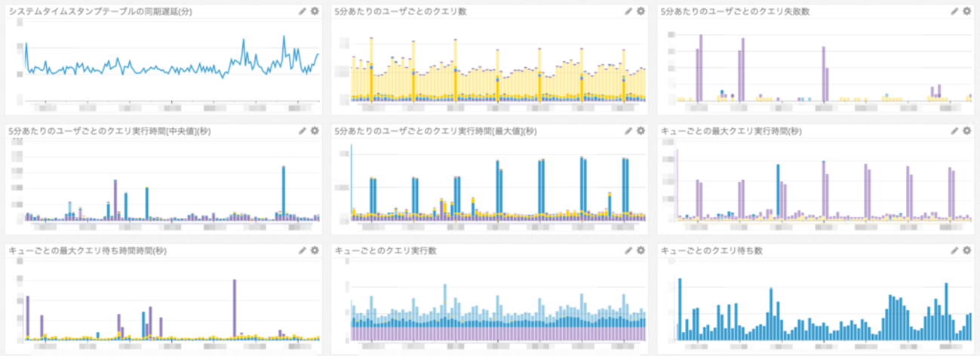Edit the キューごとのクエリ待ち数 panel with pencil
The height and width of the screenshot is (356, 980).
pos(954,250)
